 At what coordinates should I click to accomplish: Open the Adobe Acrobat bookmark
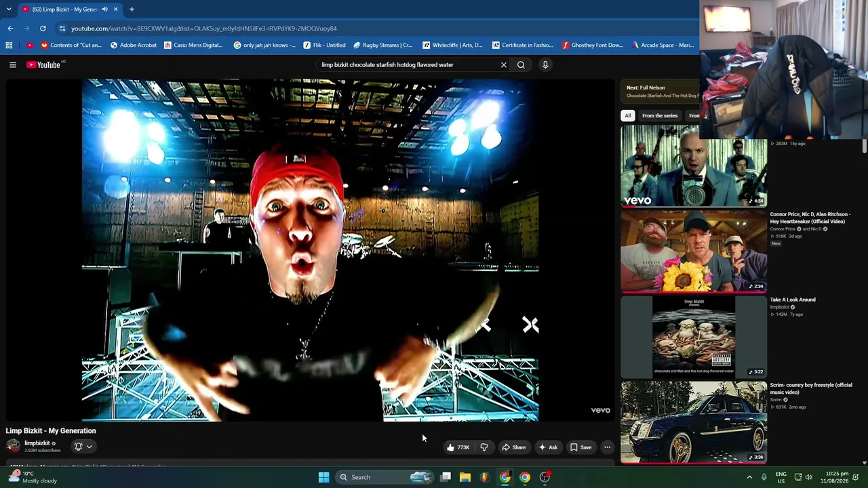(133, 45)
